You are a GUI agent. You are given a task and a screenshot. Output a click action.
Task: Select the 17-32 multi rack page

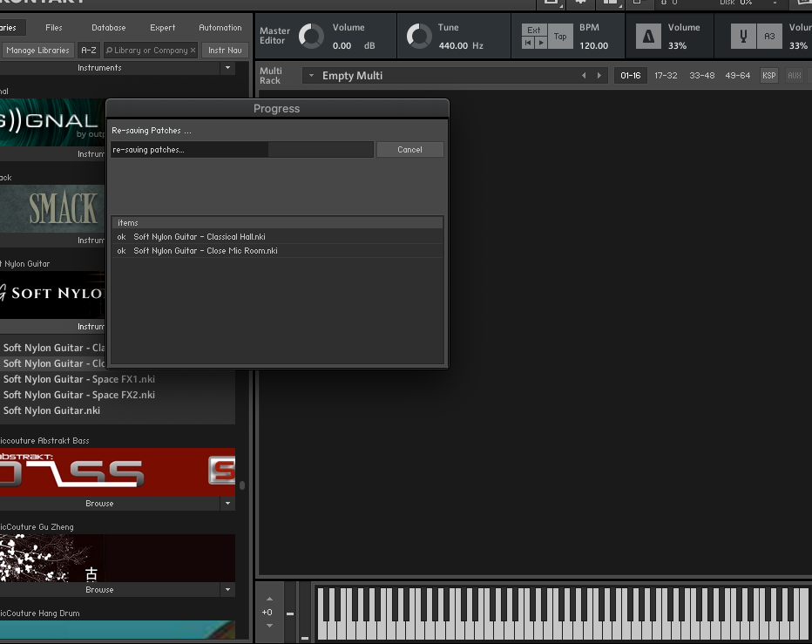click(666, 76)
